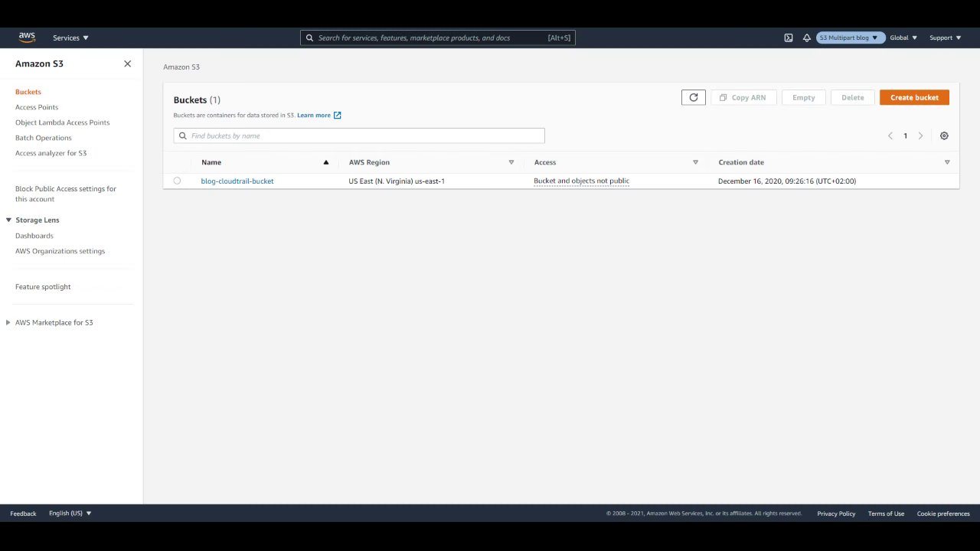Click the December 16, 2020 creation date cell

coord(787,181)
